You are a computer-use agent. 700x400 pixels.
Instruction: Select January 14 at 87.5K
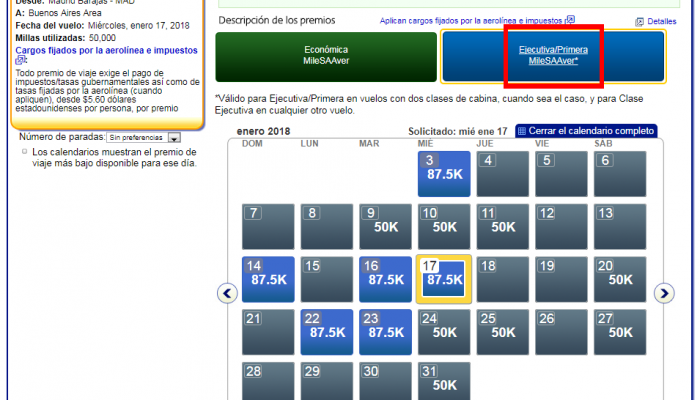pyautogui.click(x=268, y=279)
